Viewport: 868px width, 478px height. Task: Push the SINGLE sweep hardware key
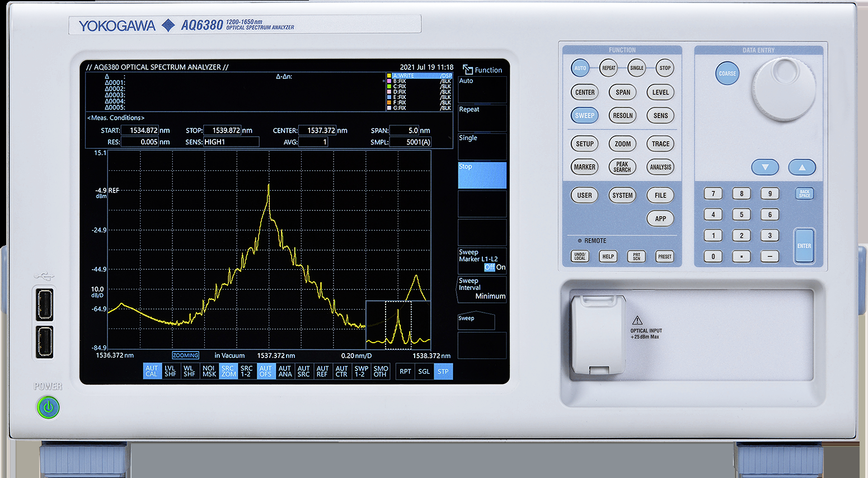coord(637,68)
